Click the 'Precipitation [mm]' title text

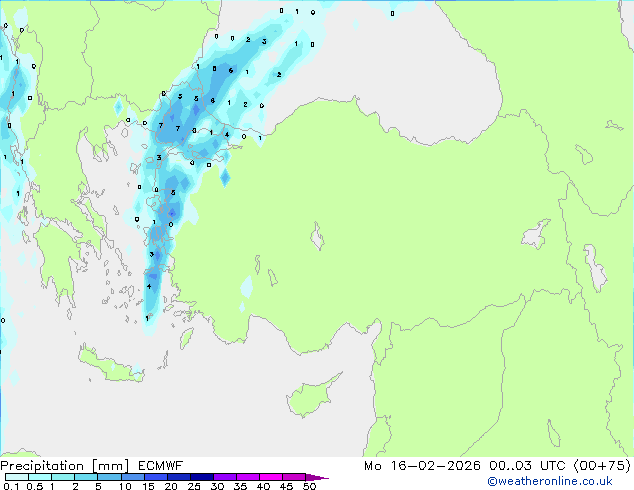click(65, 466)
